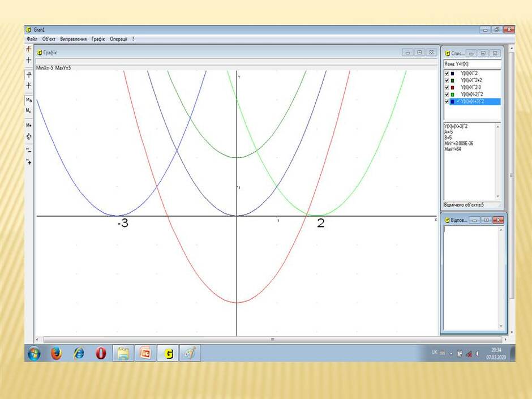Launch Firefox from the taskbar
This screenshot has height=399, width=532.
(x=57, y=353)
